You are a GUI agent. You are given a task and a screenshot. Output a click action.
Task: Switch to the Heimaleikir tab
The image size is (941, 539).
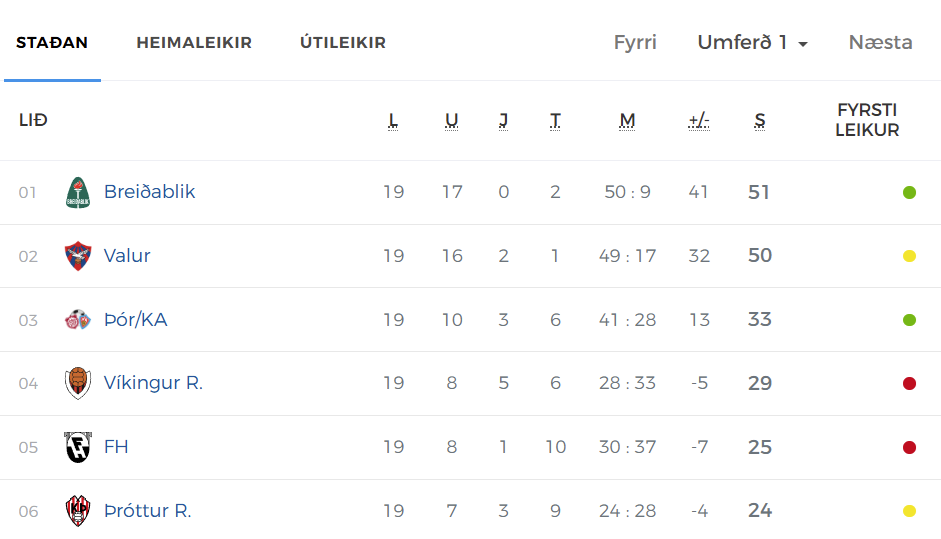194,43
